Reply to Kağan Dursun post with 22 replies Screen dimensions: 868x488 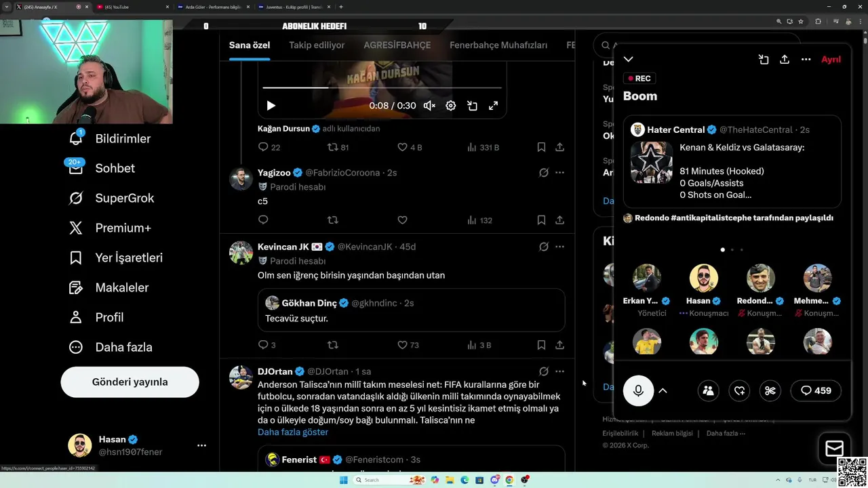[269, 147]
